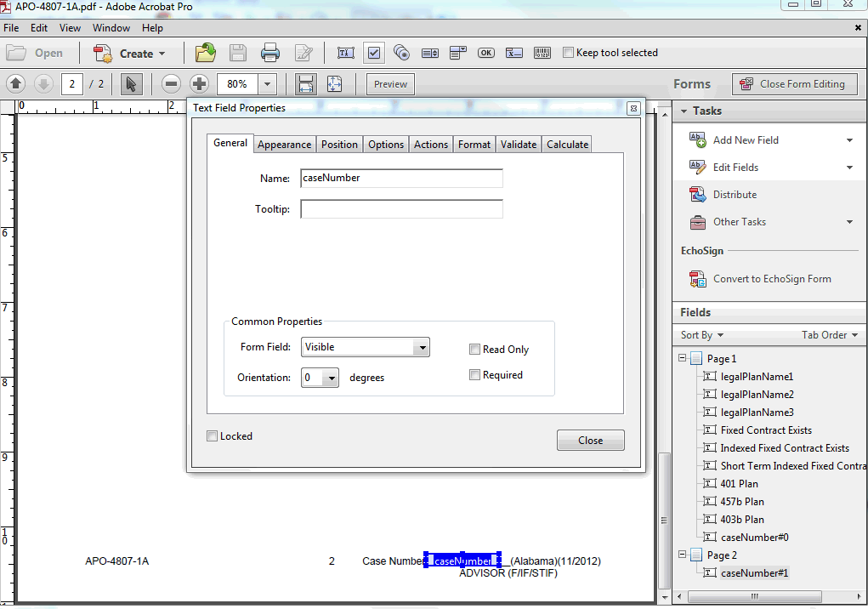
Task: Open the Orientation degrees dropdown
Action: [331, 378]
